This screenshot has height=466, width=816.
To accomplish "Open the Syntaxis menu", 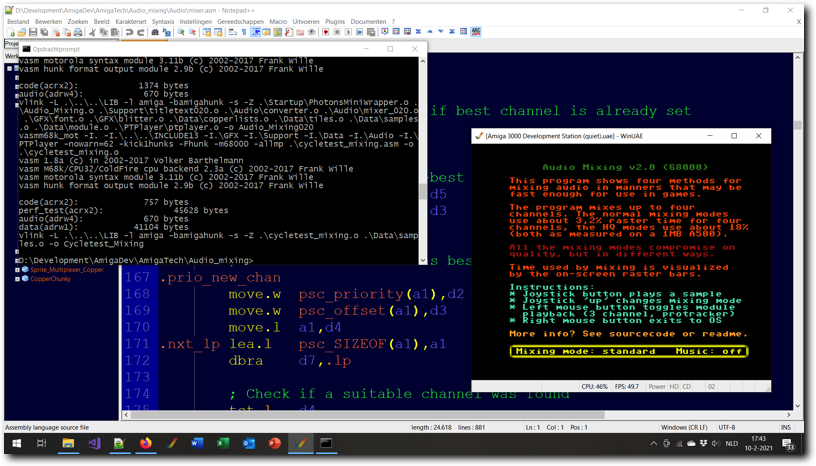I will pos(163,21).
